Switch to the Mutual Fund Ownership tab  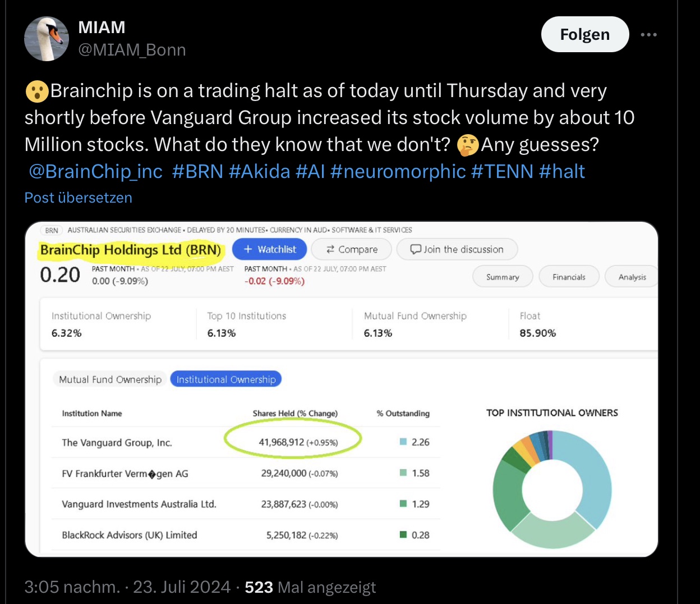110,379
